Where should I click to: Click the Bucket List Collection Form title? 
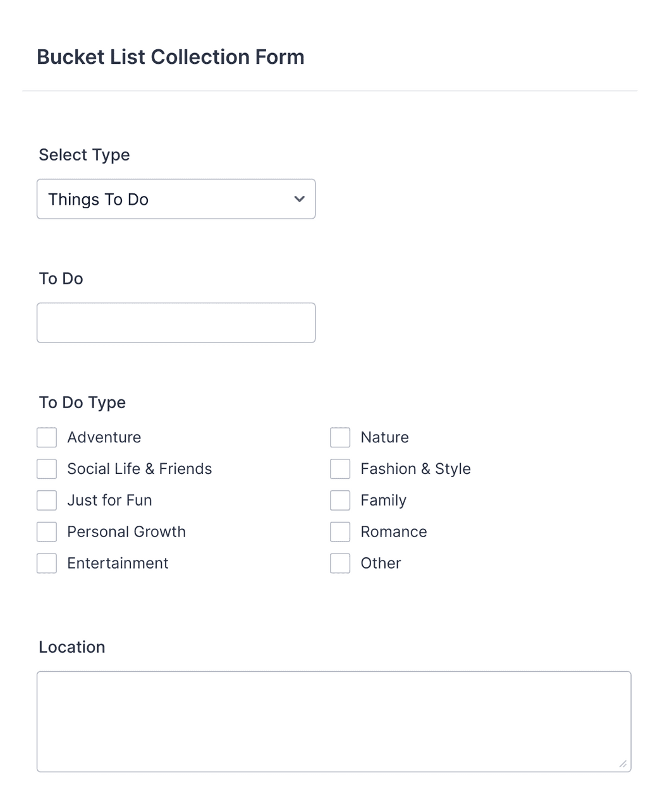pyautogui.click(x=171, y=57)
